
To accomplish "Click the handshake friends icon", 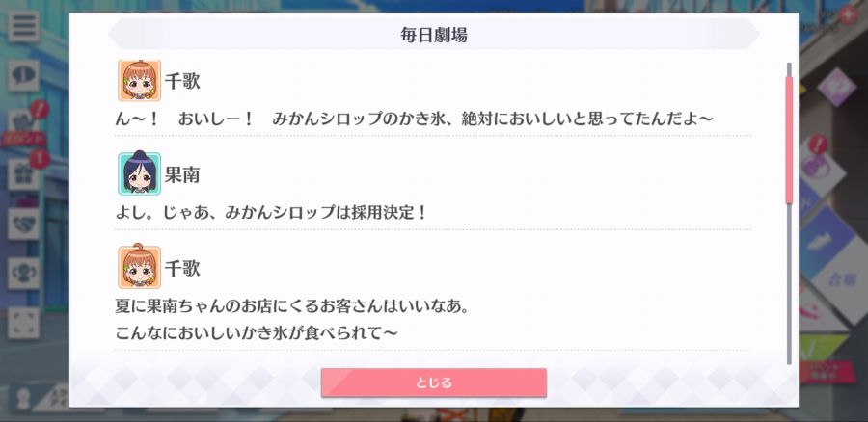I will point(23,224).
